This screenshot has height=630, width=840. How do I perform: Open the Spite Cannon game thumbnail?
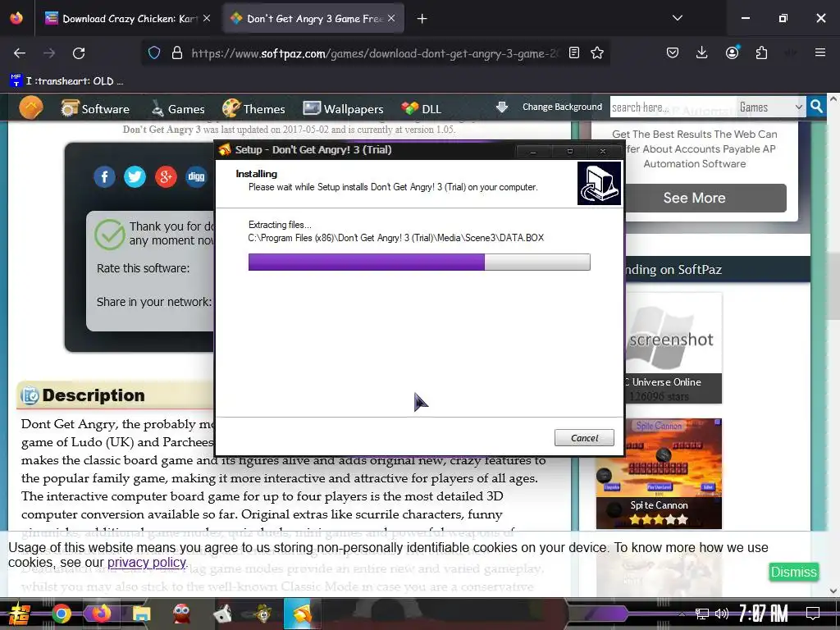pos(659,473)
